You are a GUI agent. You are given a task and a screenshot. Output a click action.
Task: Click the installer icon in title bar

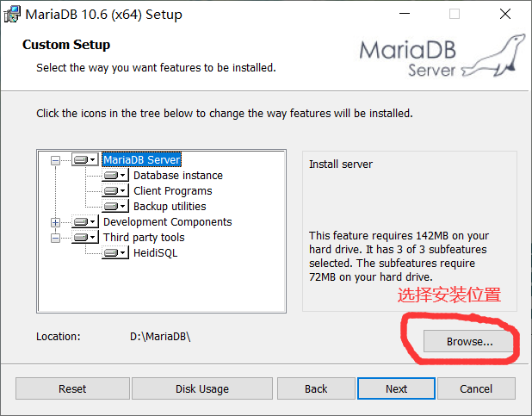(x=12, y=15)
